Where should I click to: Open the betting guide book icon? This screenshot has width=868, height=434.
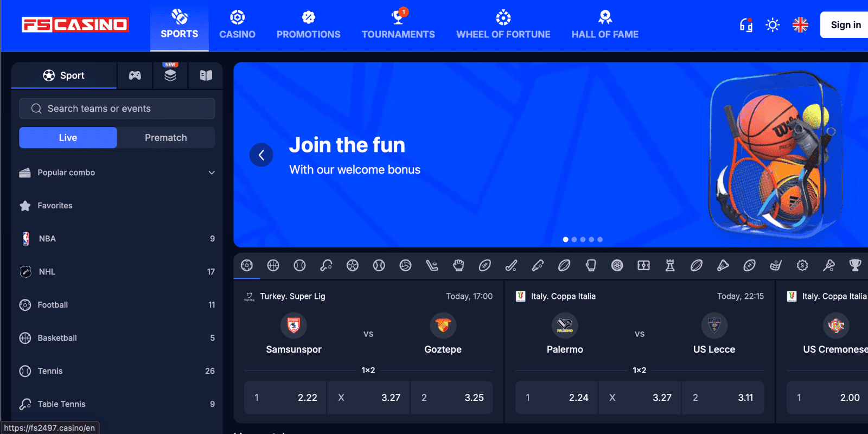(206, 75)
